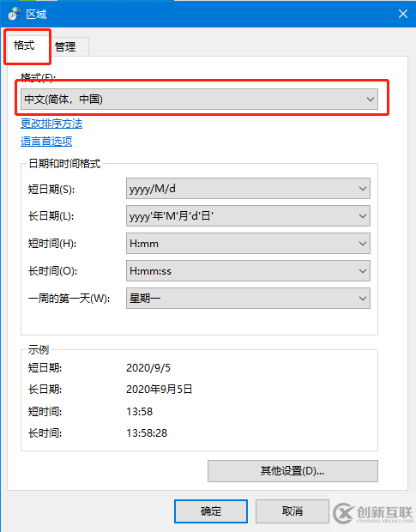This screenshot has width=416, height=532.
Task: Open the 中文(简体，中国) format dropdown
Action: coord(199,100)
